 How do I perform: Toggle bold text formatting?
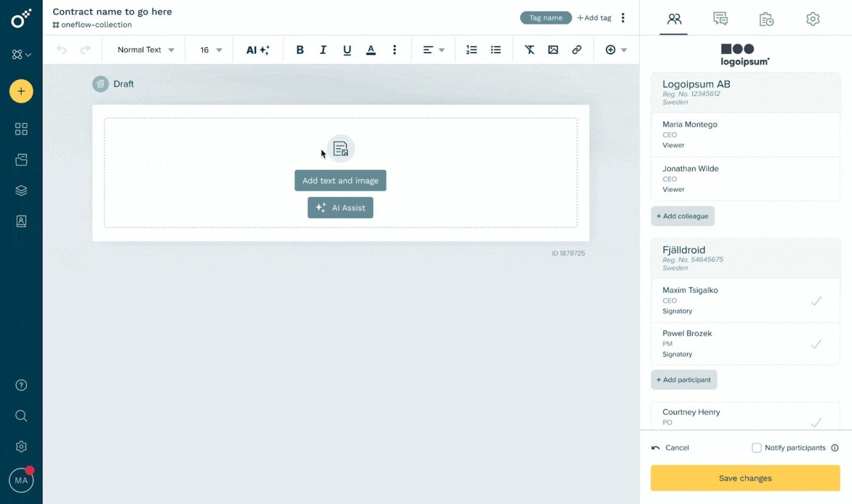pyautogui.click(x=299, y=50)
